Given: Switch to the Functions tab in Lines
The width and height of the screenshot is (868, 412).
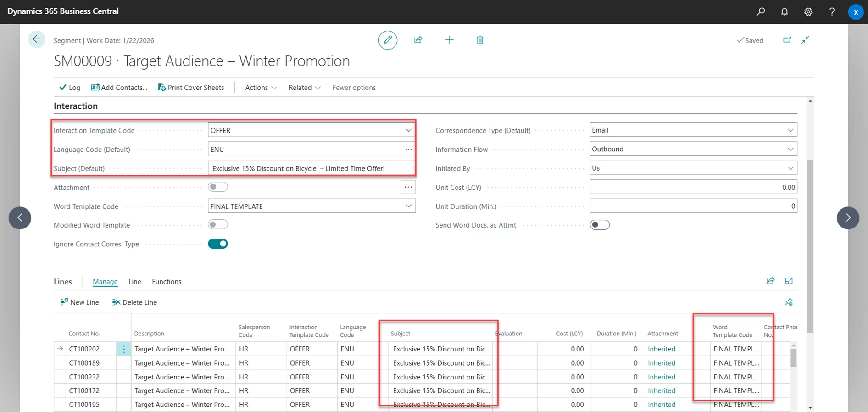Looking at the screenshot, I should [x=167, y=282].
